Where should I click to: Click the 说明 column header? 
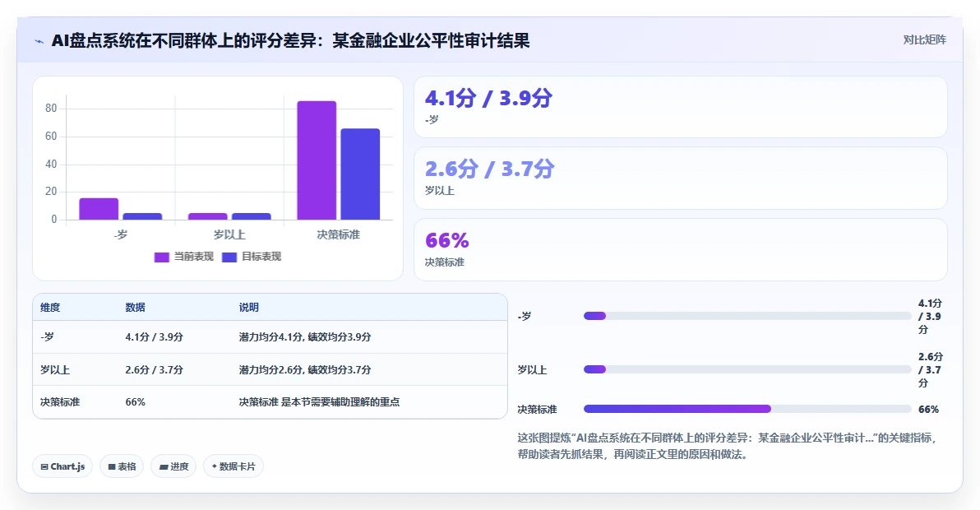[249, 308]
